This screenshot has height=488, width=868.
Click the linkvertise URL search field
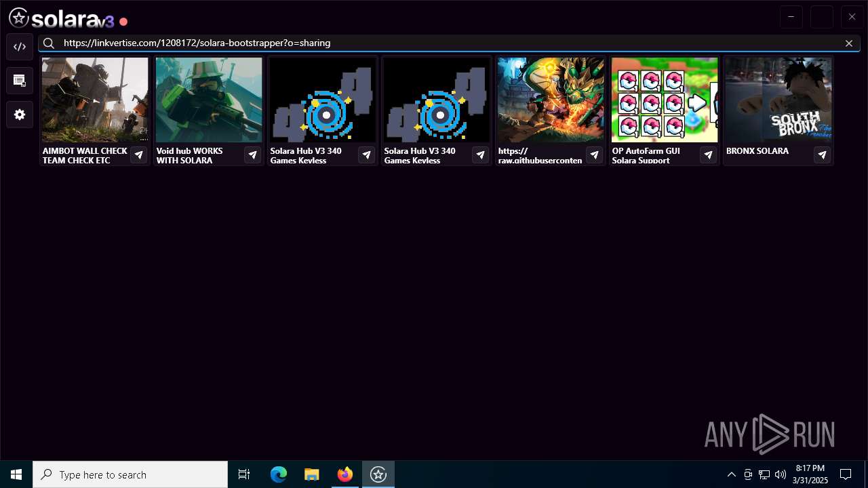tap(450, 43)
